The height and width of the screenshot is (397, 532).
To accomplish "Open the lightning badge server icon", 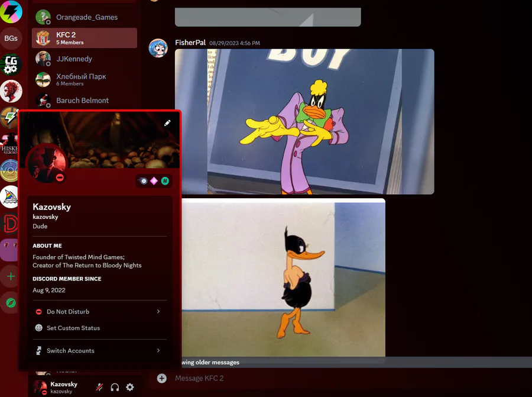I will tap(9, 117).
